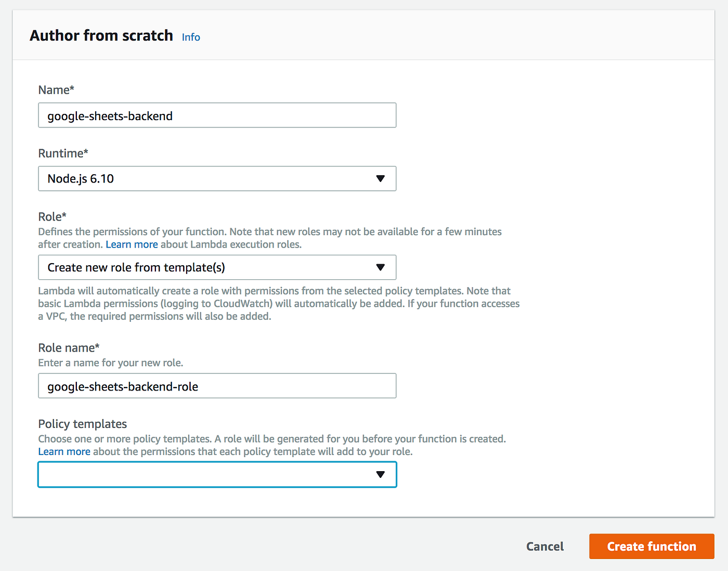Click the Role selector dropdown arrow

pyautogui.click(x=380, y=267)
